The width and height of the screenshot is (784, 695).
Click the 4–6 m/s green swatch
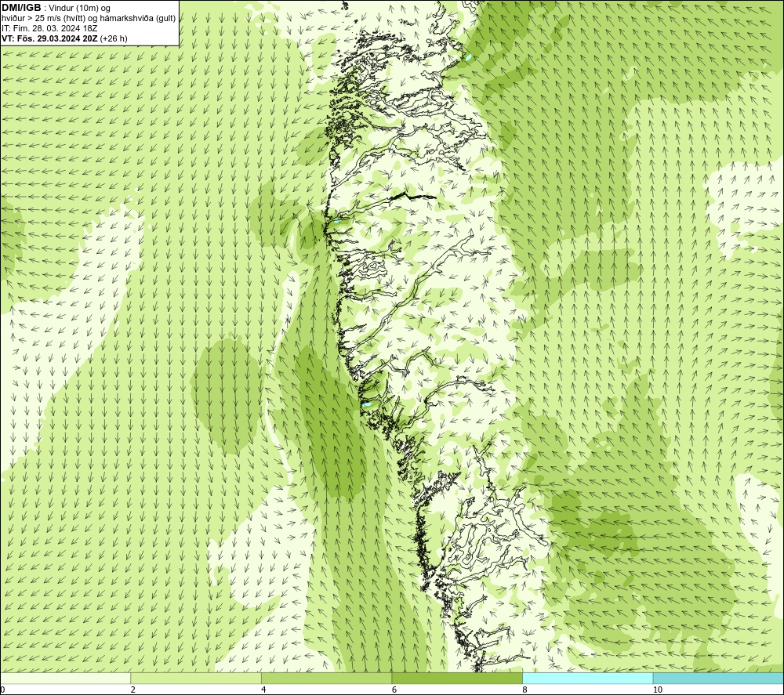pyautogui.click(x=326, y=678)
